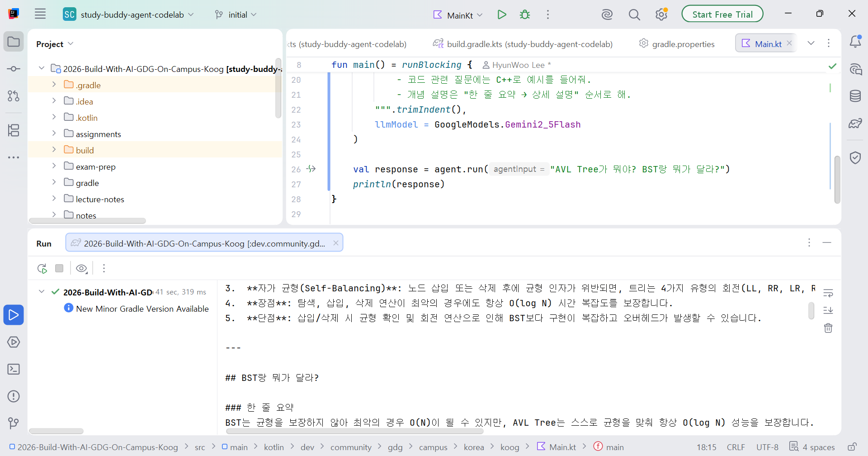Open IDE settings gear

pyautogui.click(x=661, y=14)
